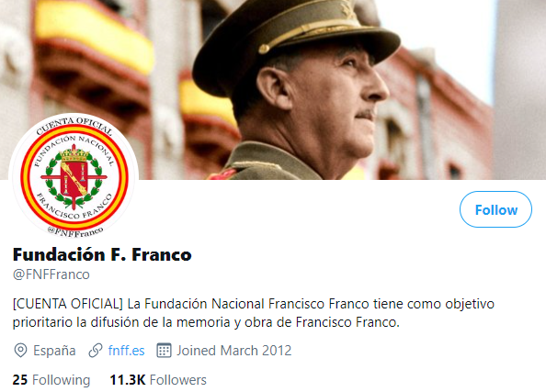Open the Followers list label

point(178,380)
